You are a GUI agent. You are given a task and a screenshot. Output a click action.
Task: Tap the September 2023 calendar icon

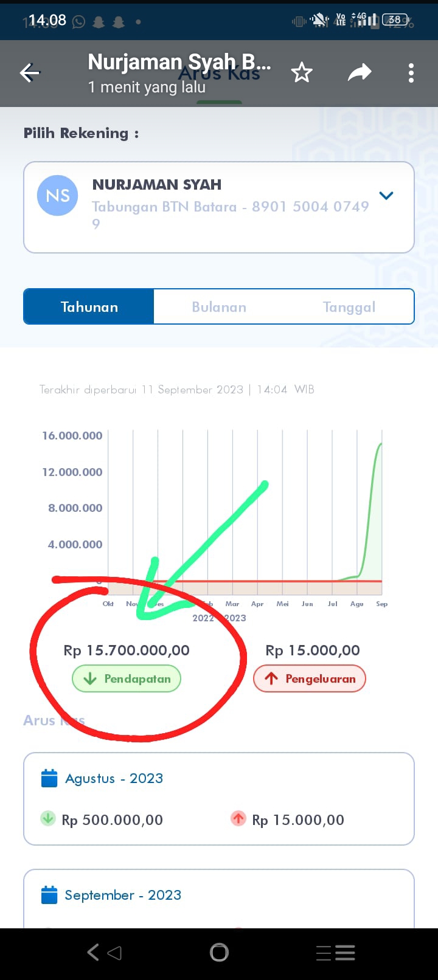click(x=49, y=895)
